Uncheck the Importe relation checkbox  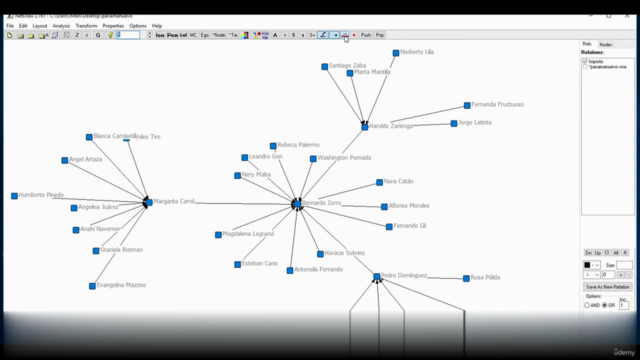point(585,61)
